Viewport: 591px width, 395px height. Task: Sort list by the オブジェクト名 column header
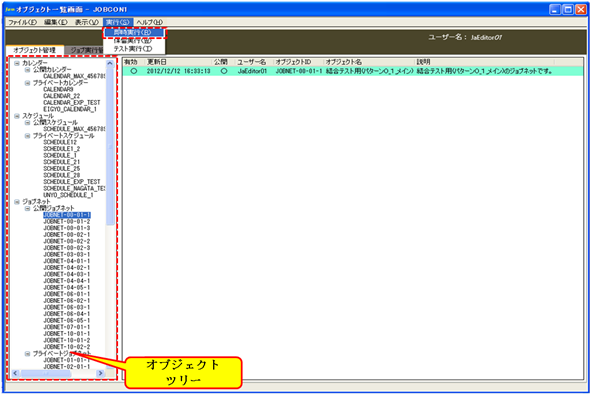point(370,62)
